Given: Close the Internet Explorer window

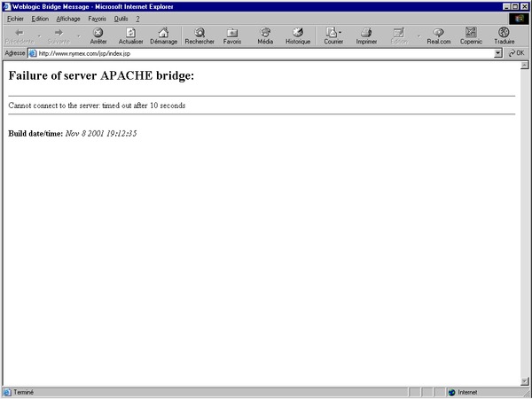Looking at the screenshot, I should [524, 7].
